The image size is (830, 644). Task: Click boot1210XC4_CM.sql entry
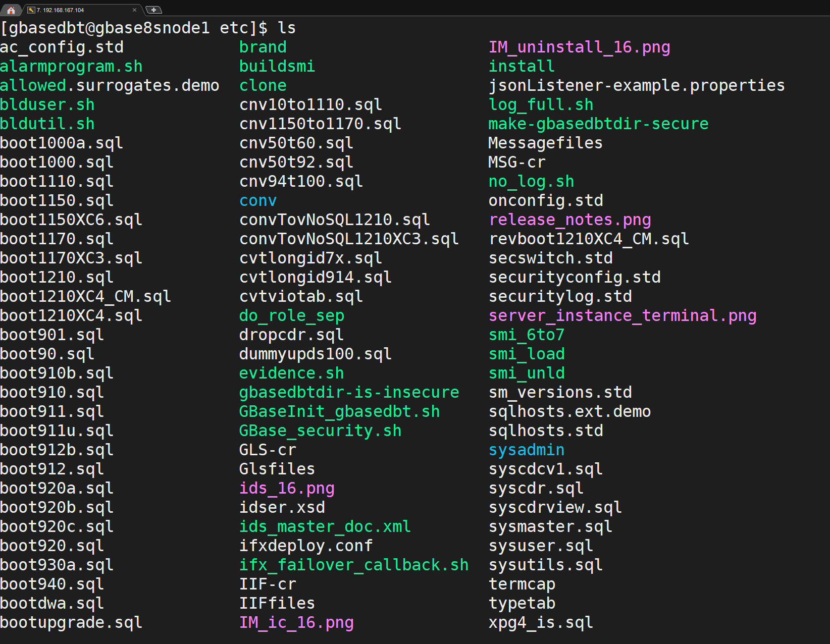(x=86, y=297)
